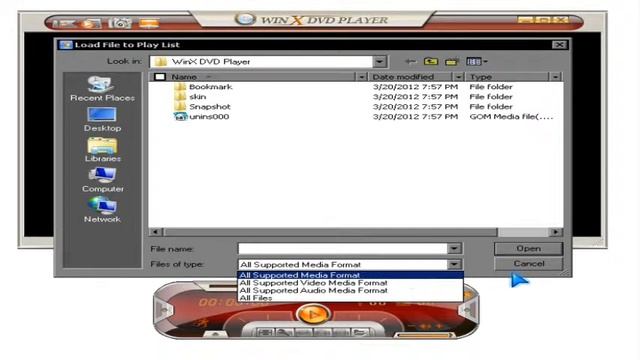Open Recent Places in the sidebar
Viewport: 640px width, 360px height.
click(x=102, y=89)
